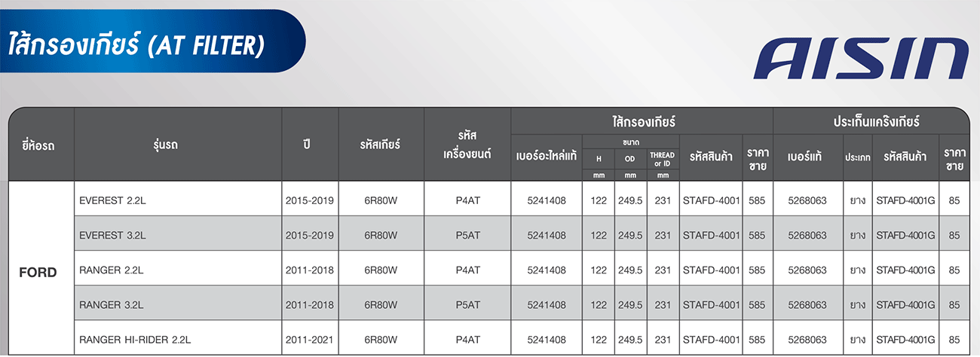Click the THREAD or ID column header

663,160
